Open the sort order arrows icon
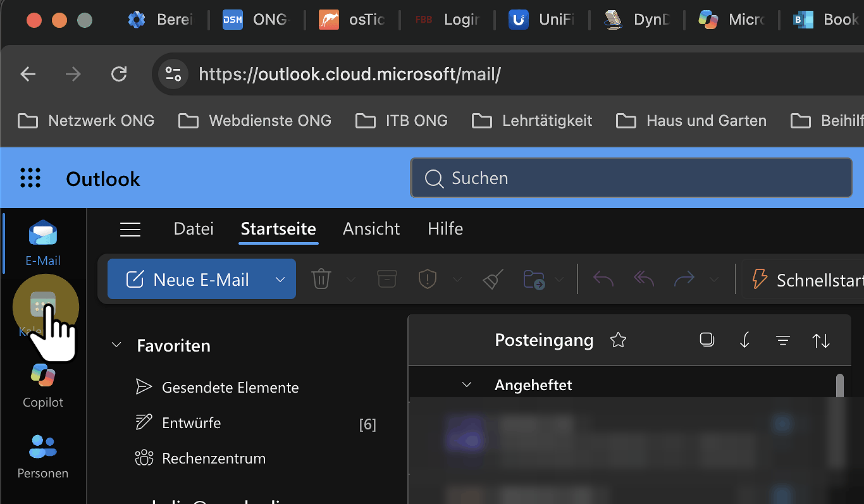 pos(821,341)
